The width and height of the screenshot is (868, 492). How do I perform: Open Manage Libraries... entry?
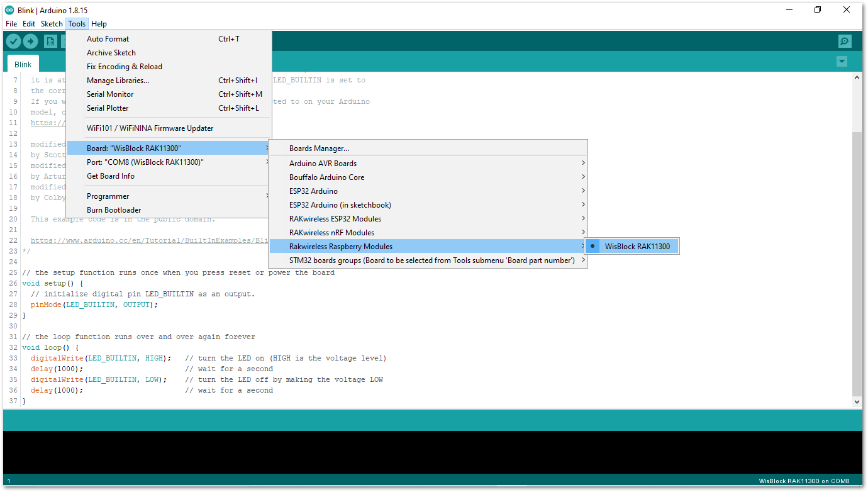[x=169, y=81]
